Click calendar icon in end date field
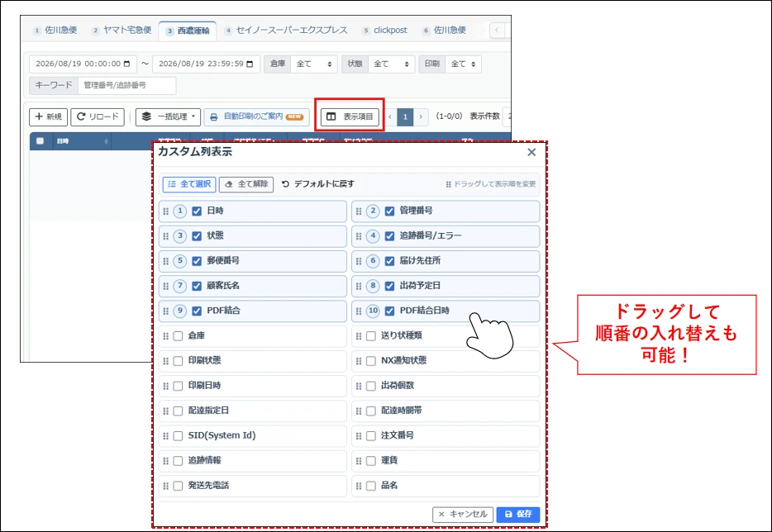 (250, 64)
